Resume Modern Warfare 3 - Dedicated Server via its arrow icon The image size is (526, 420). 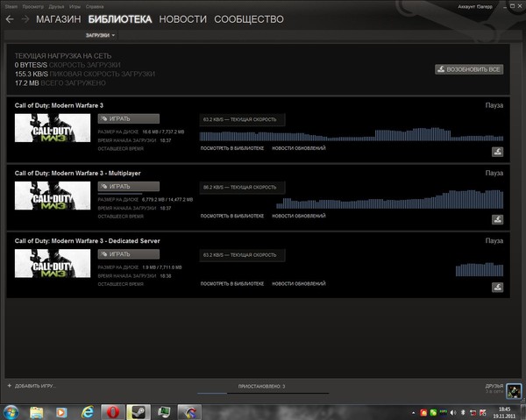pos(497,287)
